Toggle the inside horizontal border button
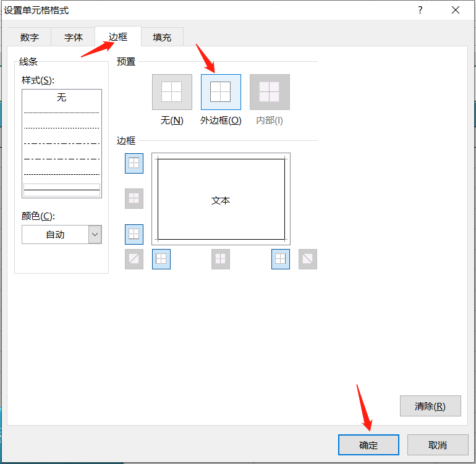The image size is (476, 464). tap(134, 198)
